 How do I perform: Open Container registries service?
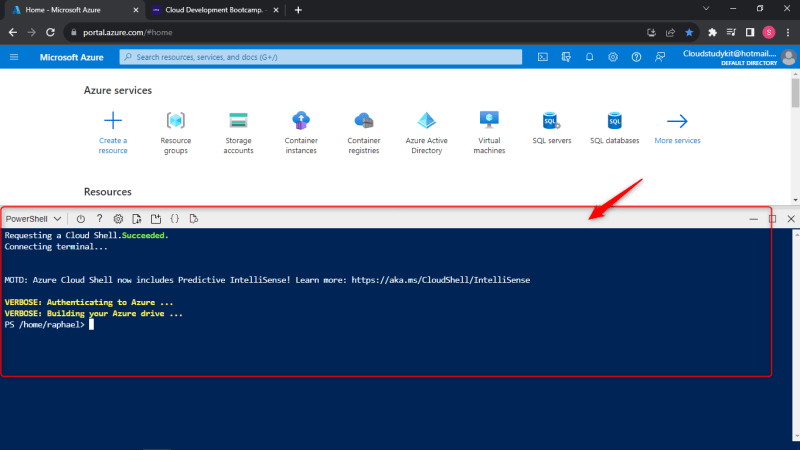[364, 133]
